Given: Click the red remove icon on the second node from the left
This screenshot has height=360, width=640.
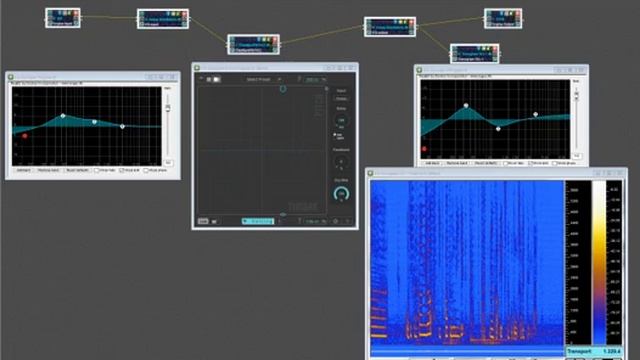Looking at the screenshot, I should (x=184, y=14).
